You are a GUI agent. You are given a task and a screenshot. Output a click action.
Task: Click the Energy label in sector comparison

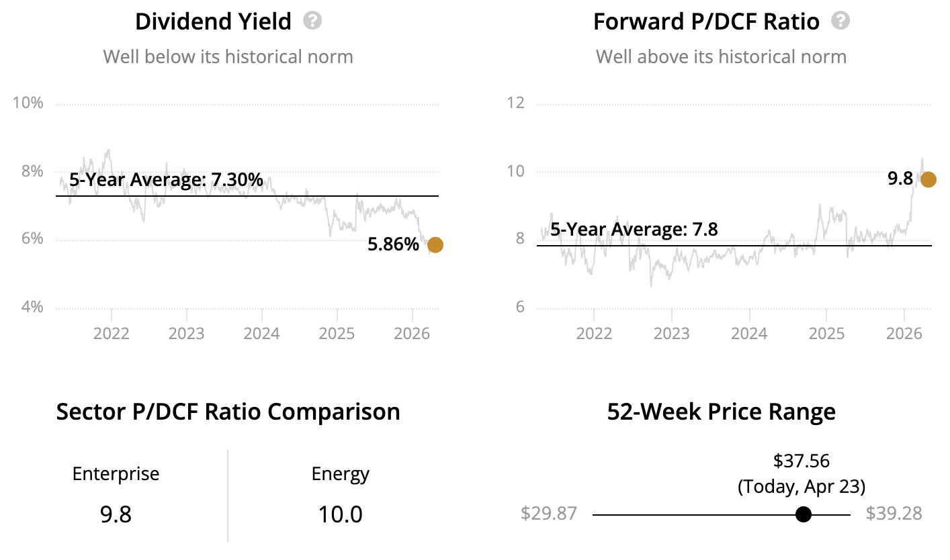tap(340, 474)
